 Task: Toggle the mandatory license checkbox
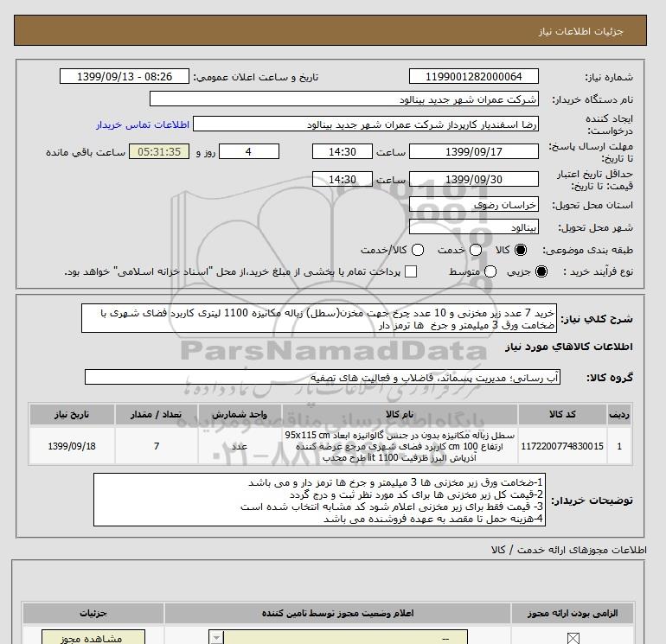click(573, 638)
